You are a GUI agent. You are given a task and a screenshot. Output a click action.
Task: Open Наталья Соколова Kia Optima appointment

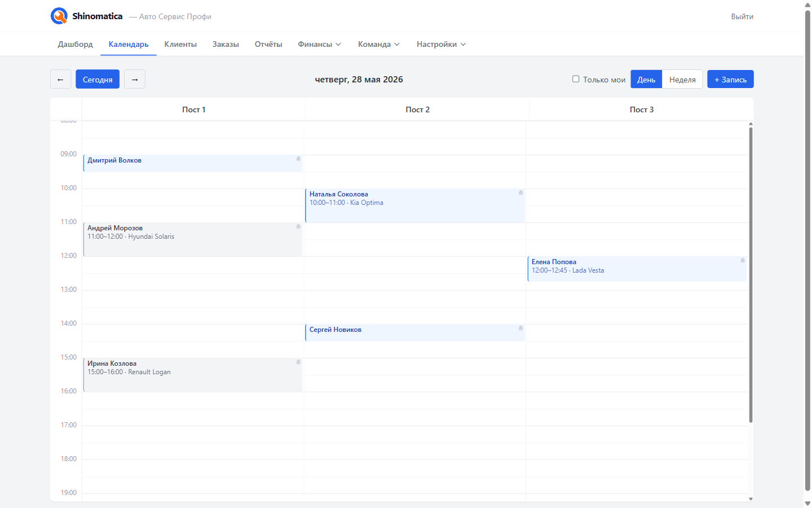415,205
